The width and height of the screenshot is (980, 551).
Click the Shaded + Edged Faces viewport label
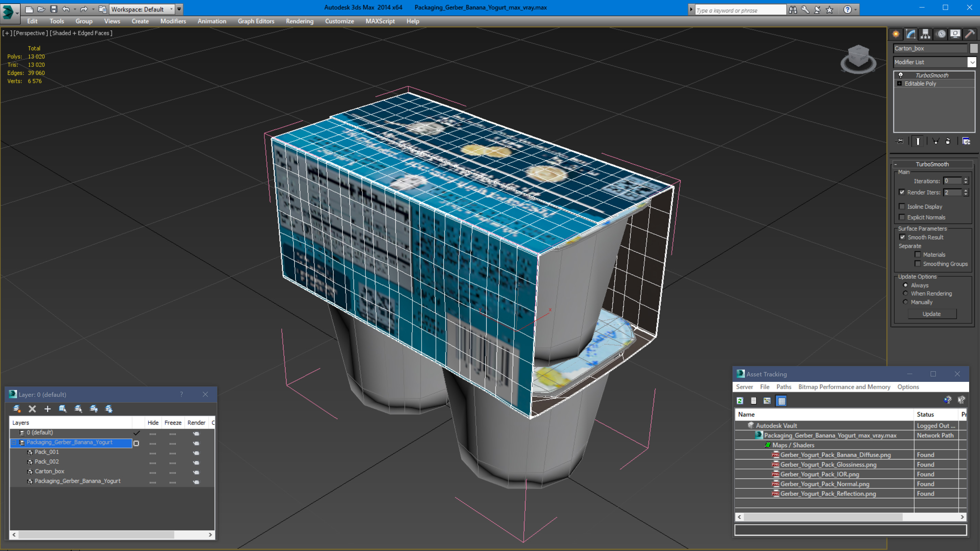pos(81,33)
